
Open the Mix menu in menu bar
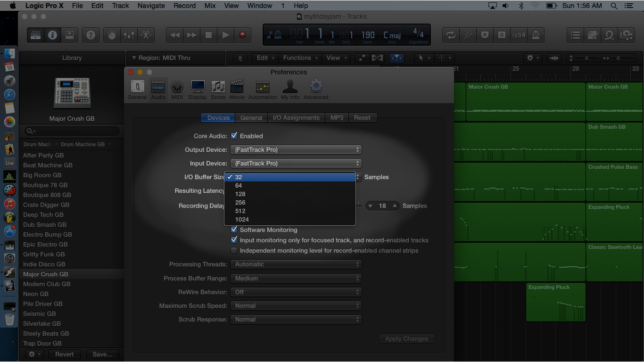pyautogui.click(x=210, y=6)
